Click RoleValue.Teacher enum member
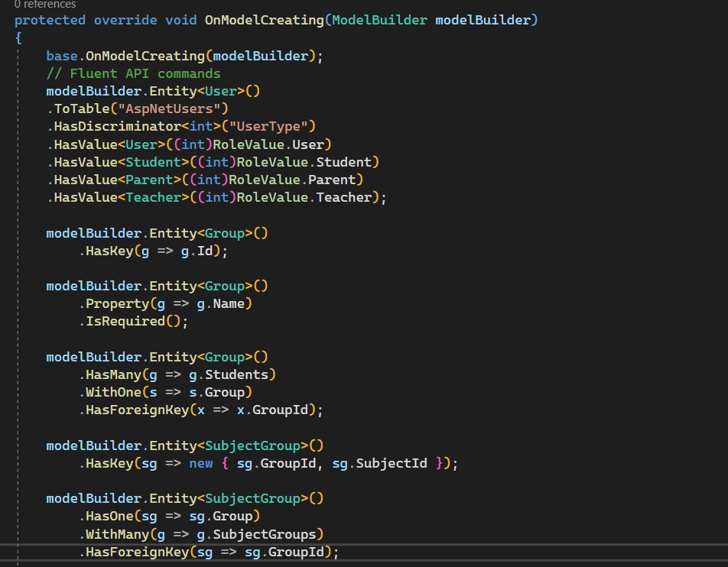The image size is (728, 567). coord(347,197)
